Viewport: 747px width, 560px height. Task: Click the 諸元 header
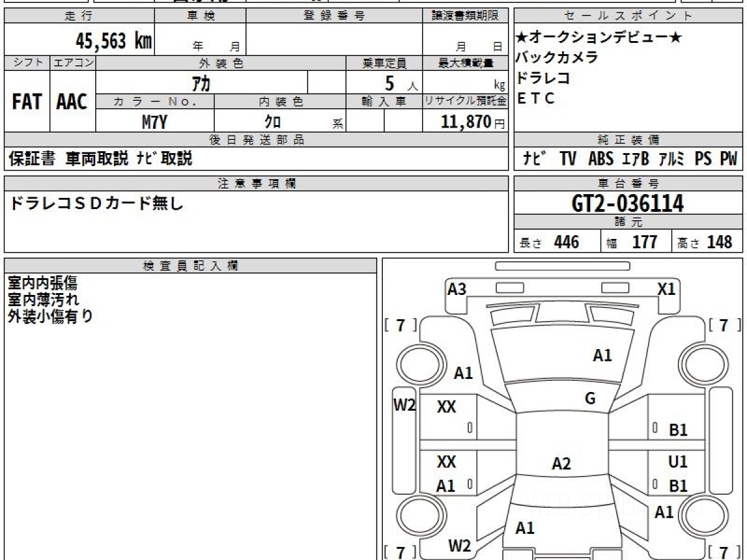pyautogui.click(x=629, y=222)
